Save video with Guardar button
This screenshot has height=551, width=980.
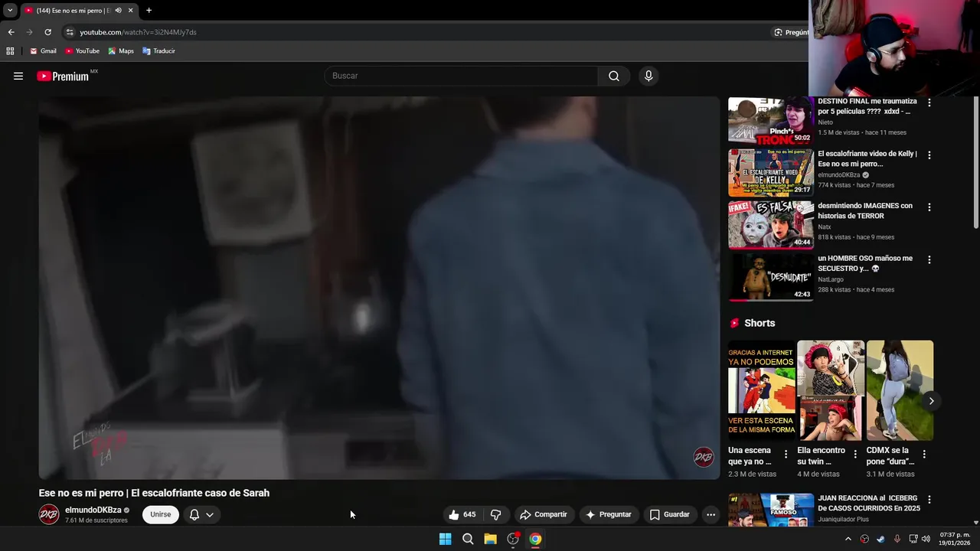coord(670,514)
